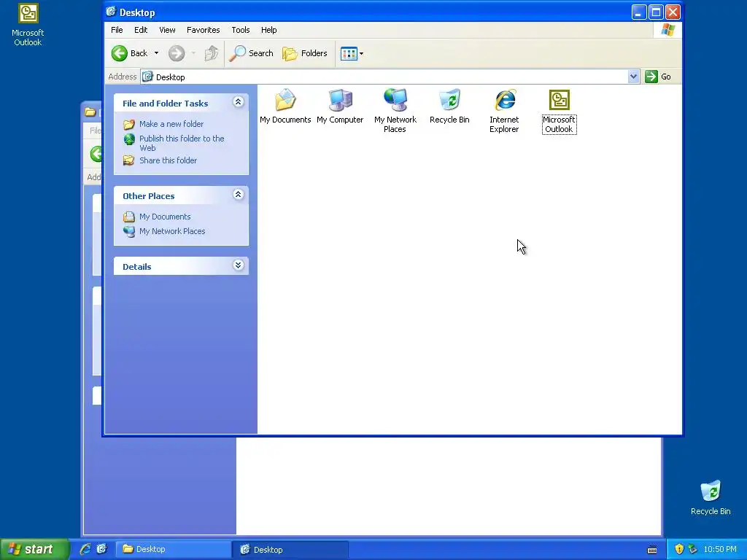Viewport: 747px width, 560px height.
Task: Expand the Details panel
Action: [x=239, y=265]
